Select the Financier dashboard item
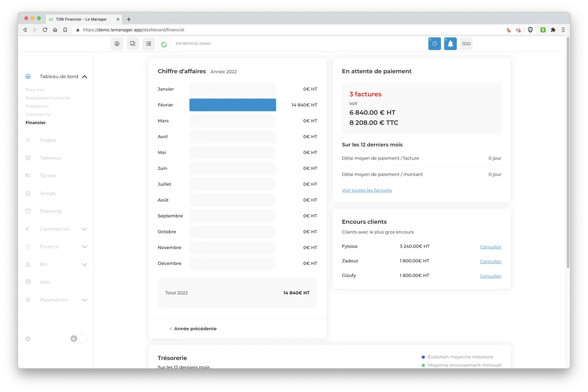The width and height of the screenshot is (588, 392). click(36, 123)
